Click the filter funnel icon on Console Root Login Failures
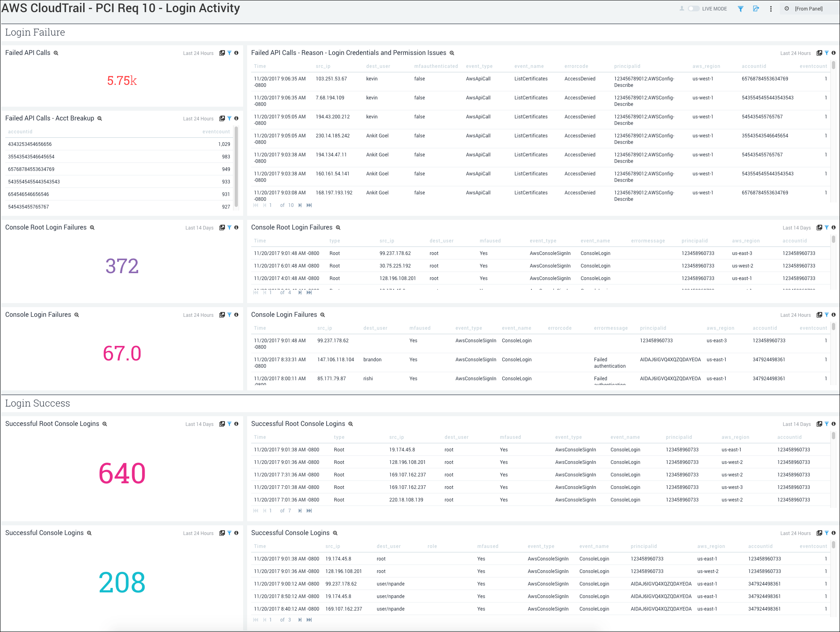This screenshot has width=840, height=632. pyautogui.click(x=229, y=228)
